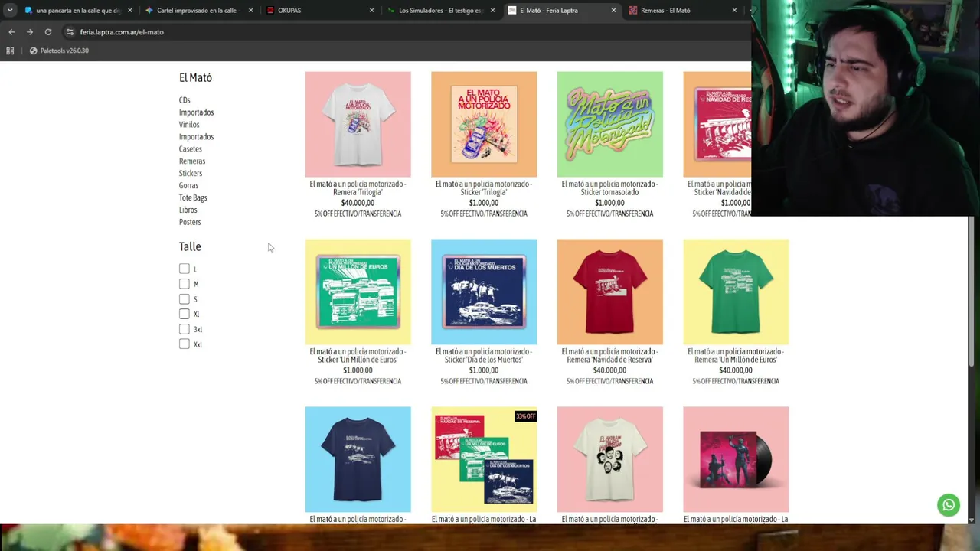This screenshot has height=551, width=980.
Task: Open the 'Un Millón de Euros' sticker image
Action: click(x=358, y=292)
